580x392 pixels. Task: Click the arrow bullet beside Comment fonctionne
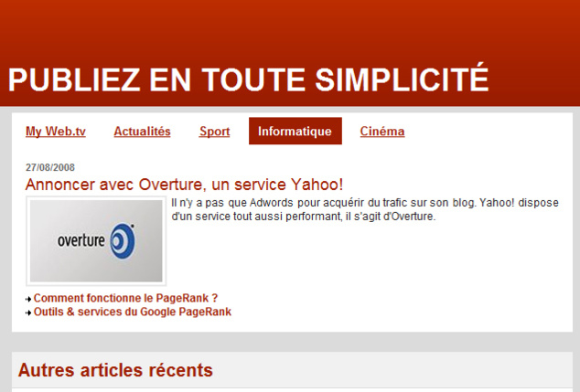pyautogui.click(x=28, y=299)
